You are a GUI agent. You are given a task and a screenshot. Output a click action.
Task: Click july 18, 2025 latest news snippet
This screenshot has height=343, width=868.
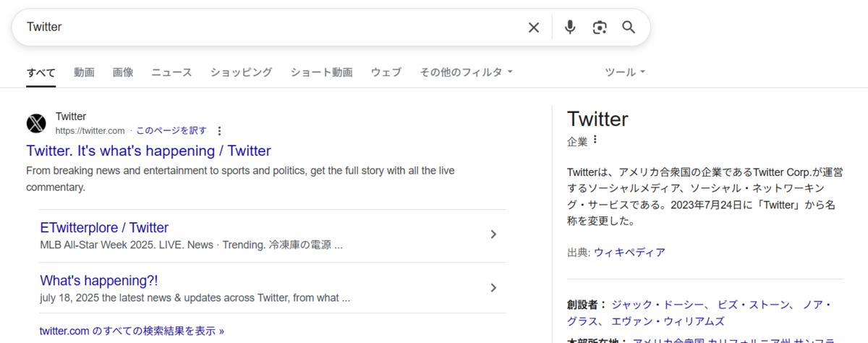coord(195,297)
